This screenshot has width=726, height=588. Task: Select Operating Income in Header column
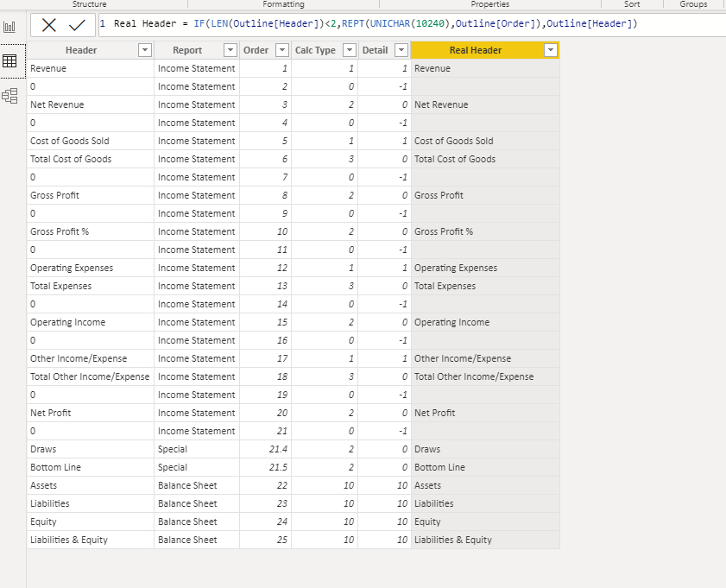coord(91,322)
